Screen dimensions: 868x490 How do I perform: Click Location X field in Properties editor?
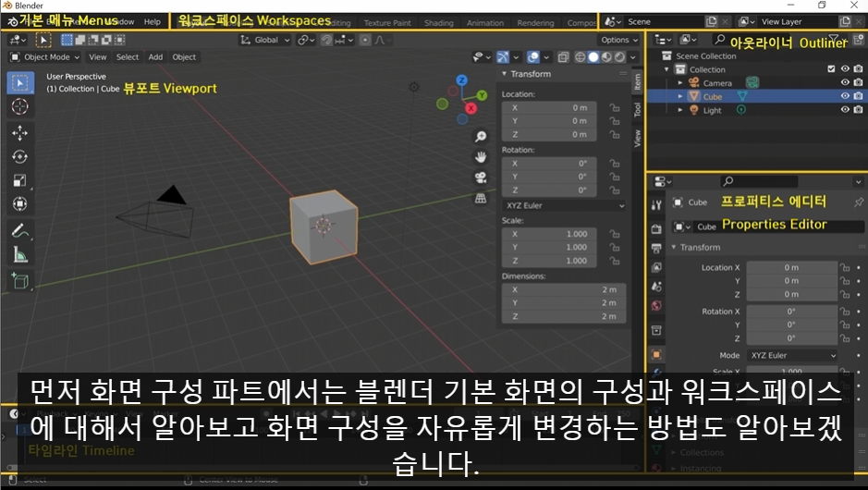pyautogui.click(x=791, y=267)
